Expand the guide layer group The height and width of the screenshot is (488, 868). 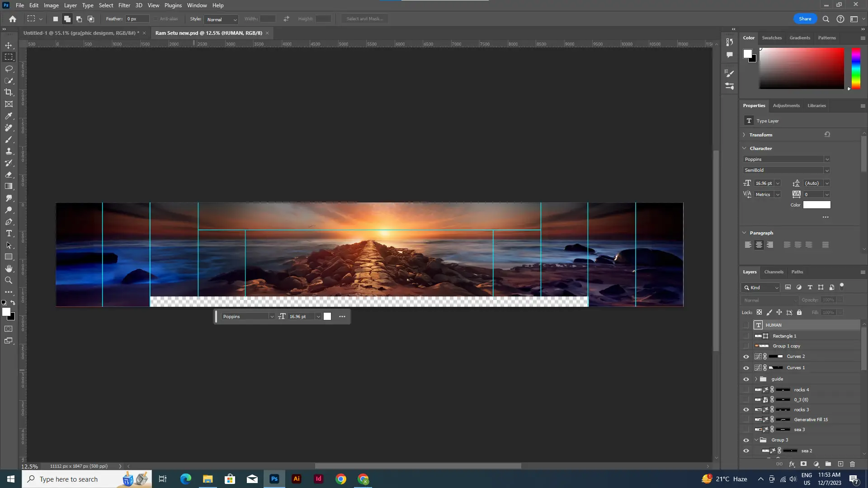(756, 379)
